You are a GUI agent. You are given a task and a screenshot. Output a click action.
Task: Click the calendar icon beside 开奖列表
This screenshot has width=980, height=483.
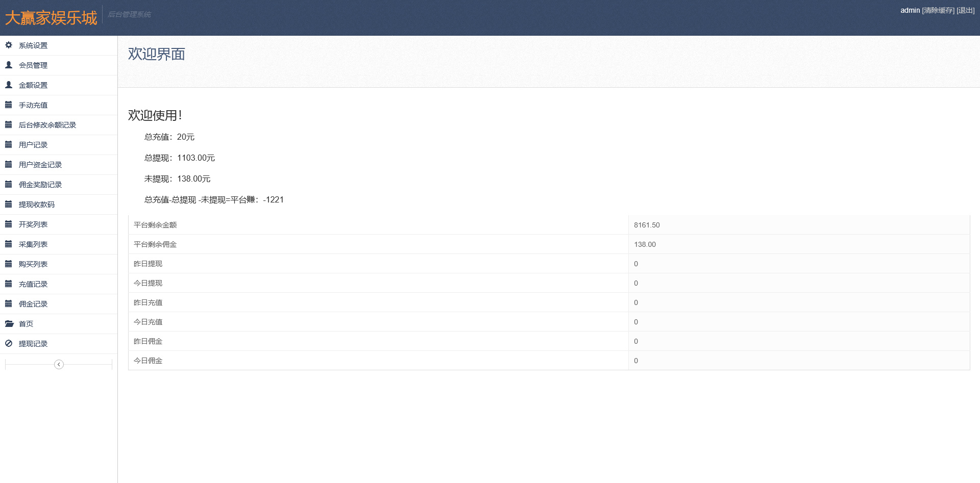(9, 224)
